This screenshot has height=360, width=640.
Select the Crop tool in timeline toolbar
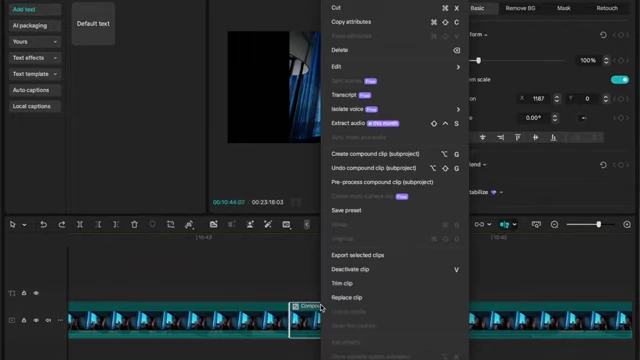pos(171,224)
